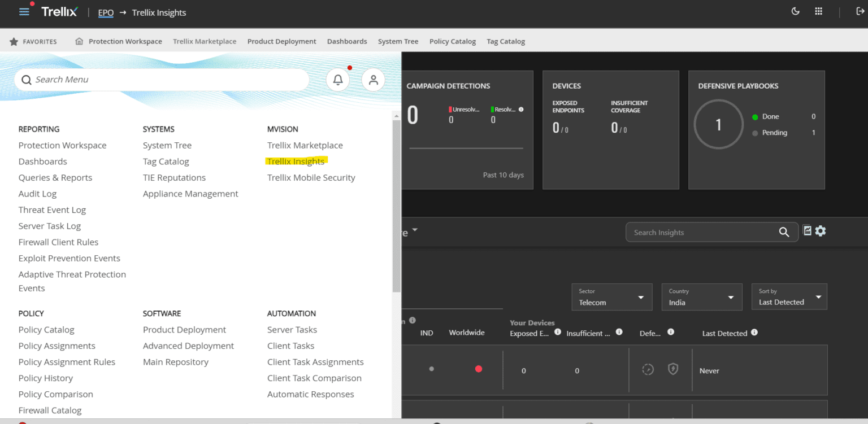Open the Insights report icon
Viewport: 868px width, 424px height.
pos(807,230)
